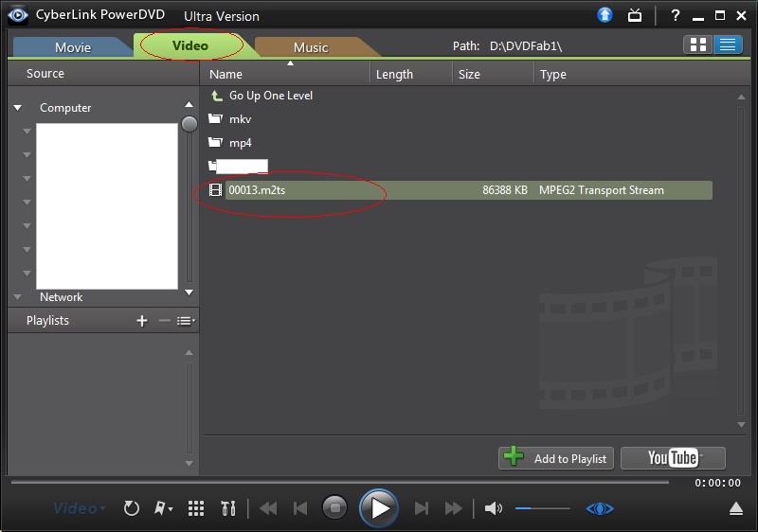Click Go Up One Level

tap(271, 96)
